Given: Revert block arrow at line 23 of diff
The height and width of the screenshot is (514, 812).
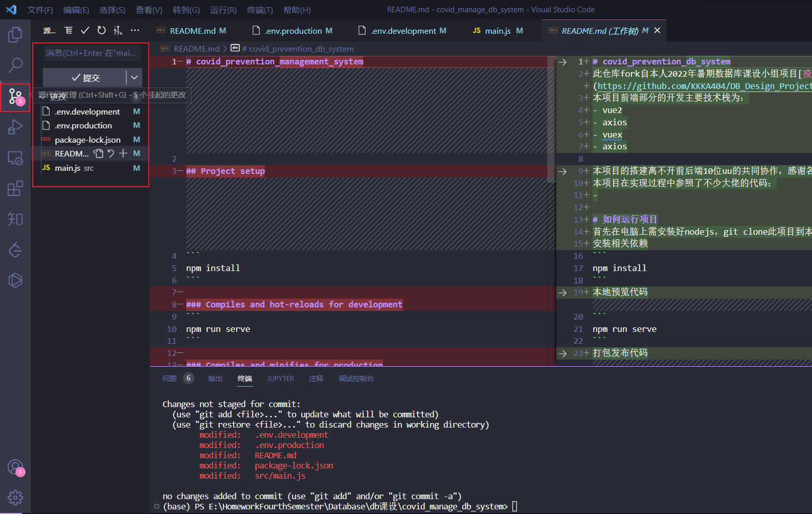Looking at the screenshot, I should 562,353.
